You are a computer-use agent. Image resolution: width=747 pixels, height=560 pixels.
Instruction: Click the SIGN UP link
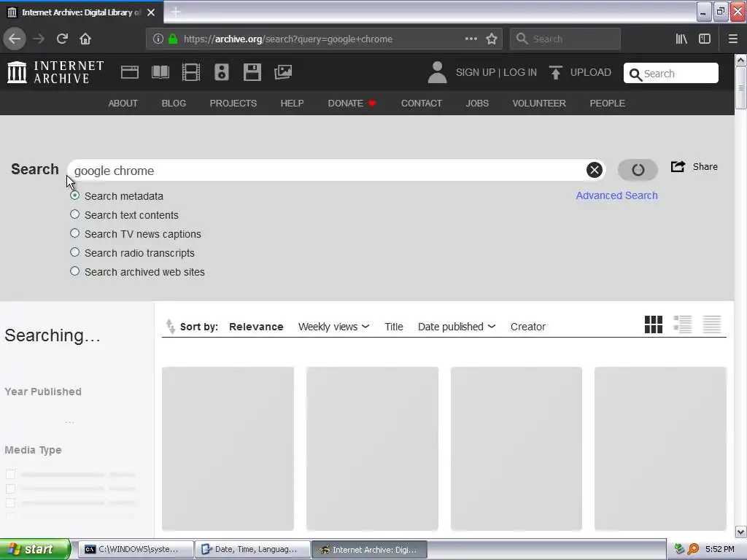[x=476, y=72]
